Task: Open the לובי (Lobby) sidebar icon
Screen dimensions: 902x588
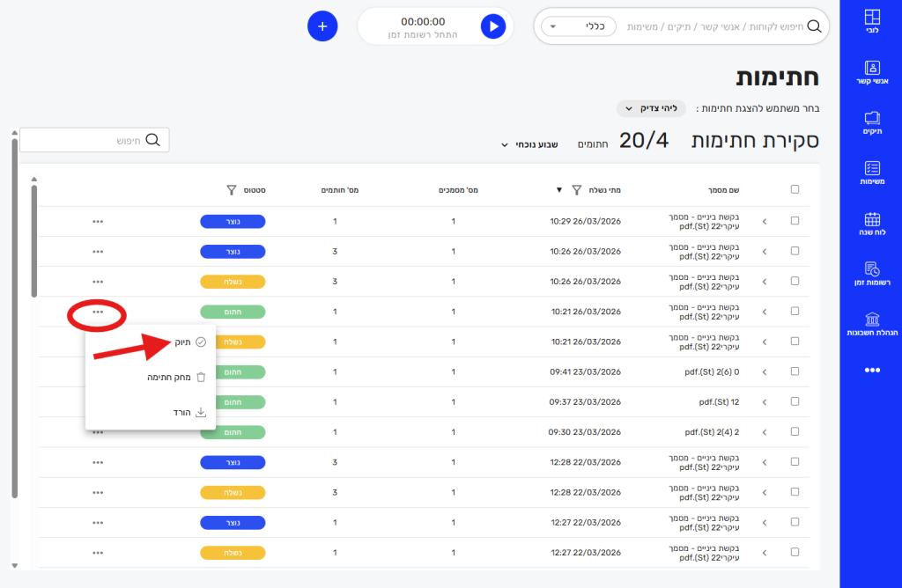Action: (x=871, y=21)
